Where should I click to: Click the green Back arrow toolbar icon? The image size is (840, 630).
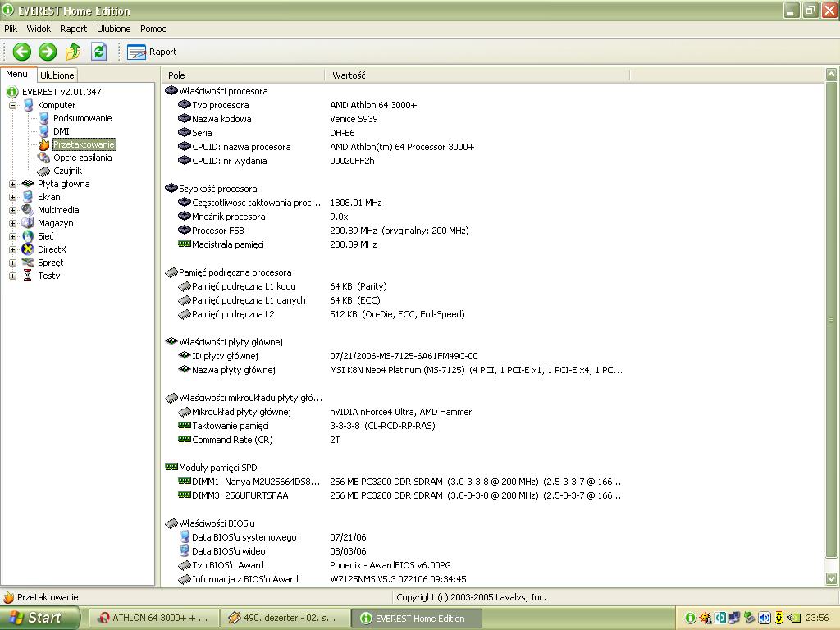[x=22, y=52]
